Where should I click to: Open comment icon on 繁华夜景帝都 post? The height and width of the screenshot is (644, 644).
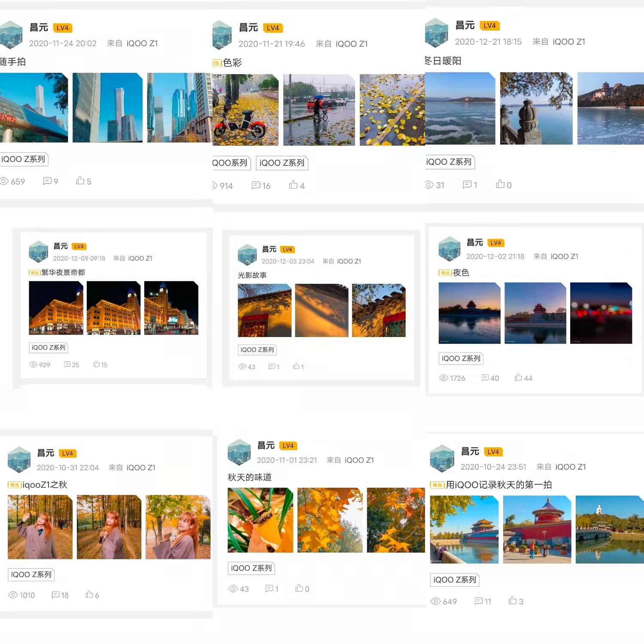[x=67, y=364]
